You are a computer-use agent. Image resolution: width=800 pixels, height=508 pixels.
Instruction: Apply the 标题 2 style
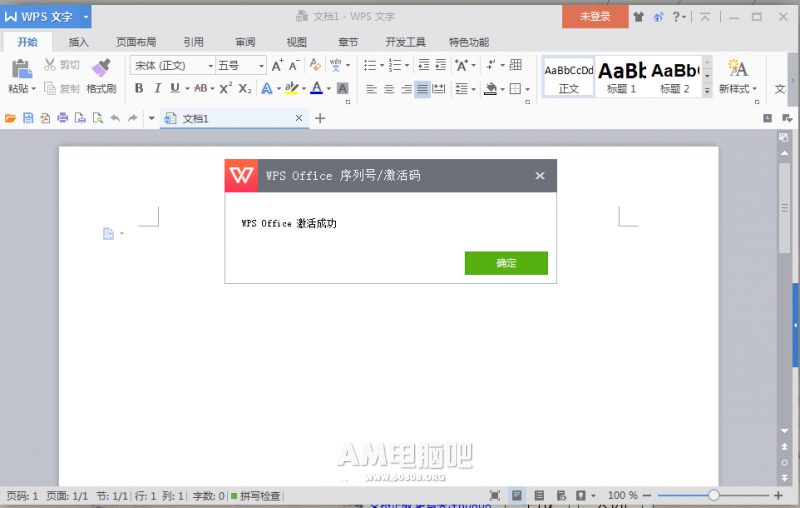pos(674,77)
